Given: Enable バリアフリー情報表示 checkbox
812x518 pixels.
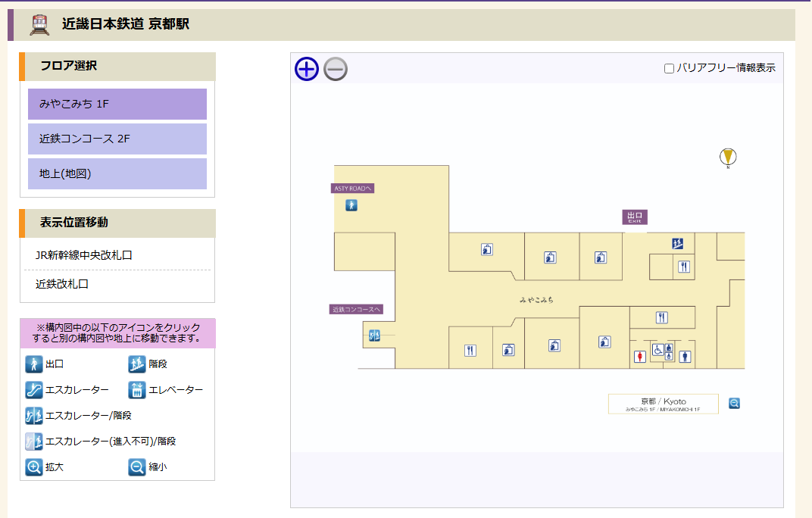Looking at the screenshot, I should 669,68.
